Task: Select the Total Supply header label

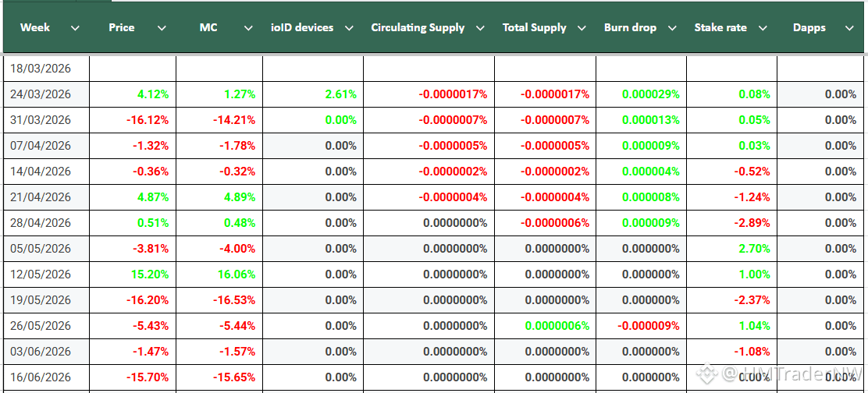Action: coord(535,27)
